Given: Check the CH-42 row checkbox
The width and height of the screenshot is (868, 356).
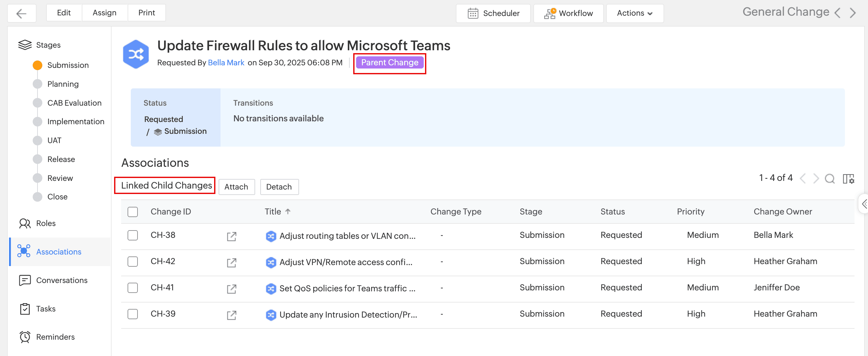Looking at the screenshot, I should 133,262.
